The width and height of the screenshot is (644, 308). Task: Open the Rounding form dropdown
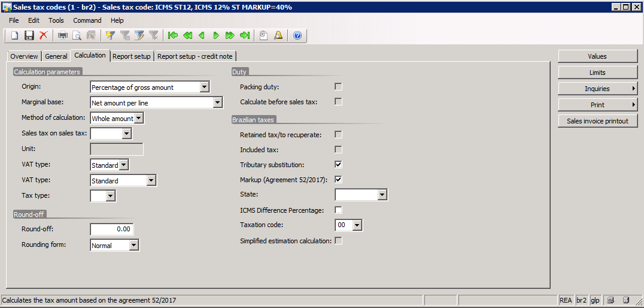pyautogui.click(x=133, y=246)
